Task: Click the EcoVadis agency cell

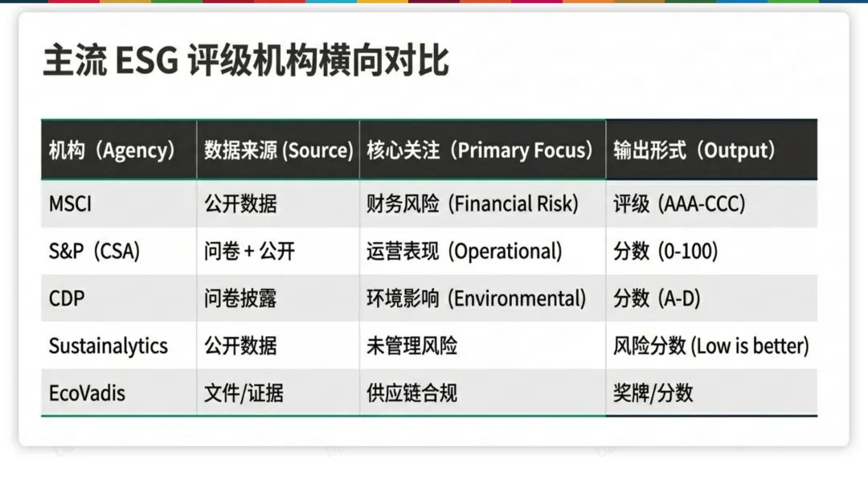Action: coord(119,392)
